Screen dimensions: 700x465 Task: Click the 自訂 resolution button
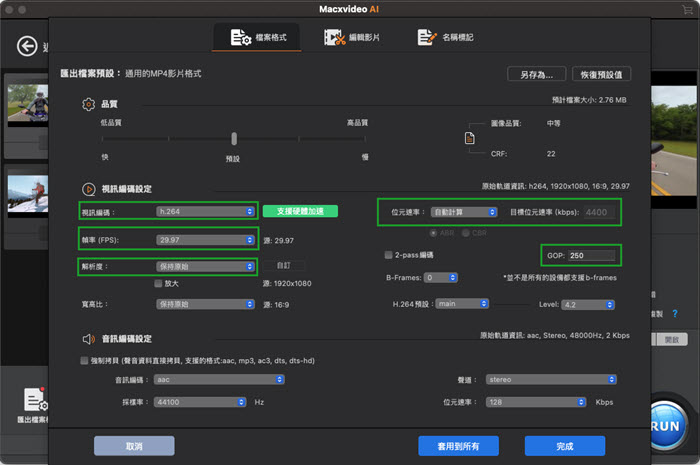tap(284, 266)
